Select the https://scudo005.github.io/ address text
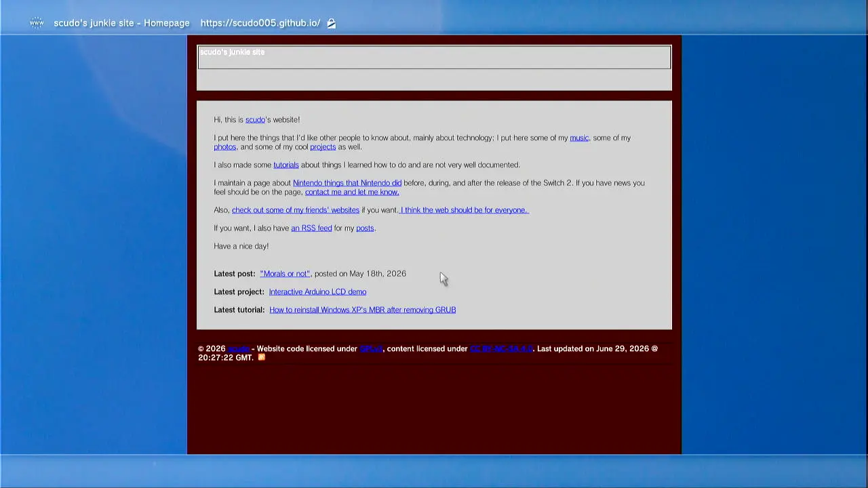 260,23
